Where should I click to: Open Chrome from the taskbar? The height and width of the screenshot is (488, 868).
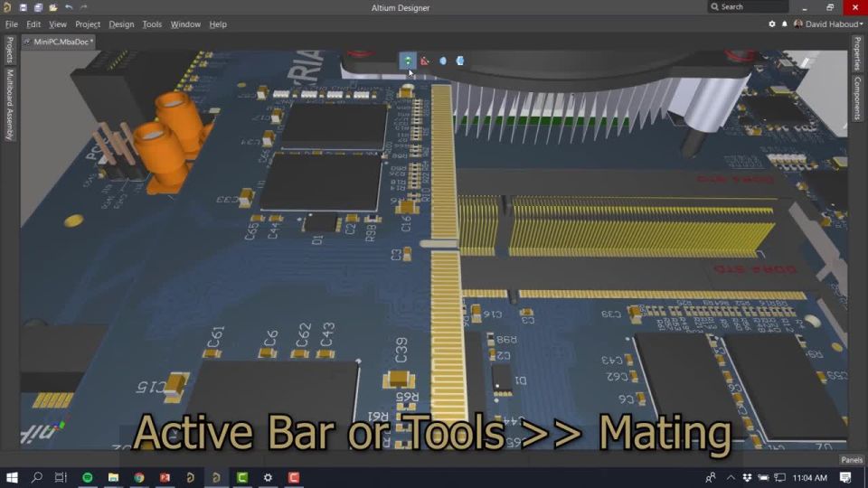click(x=139, y=477)
